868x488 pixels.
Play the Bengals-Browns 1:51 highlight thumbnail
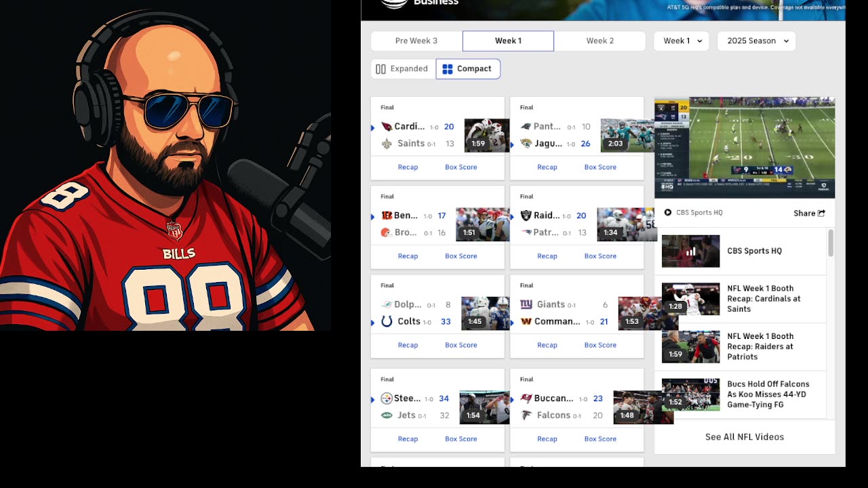click(483, 224)
